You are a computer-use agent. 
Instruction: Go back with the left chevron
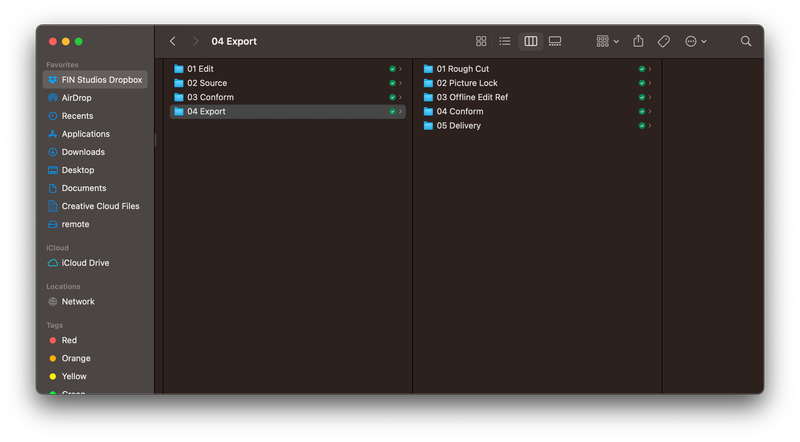[173, 41]
